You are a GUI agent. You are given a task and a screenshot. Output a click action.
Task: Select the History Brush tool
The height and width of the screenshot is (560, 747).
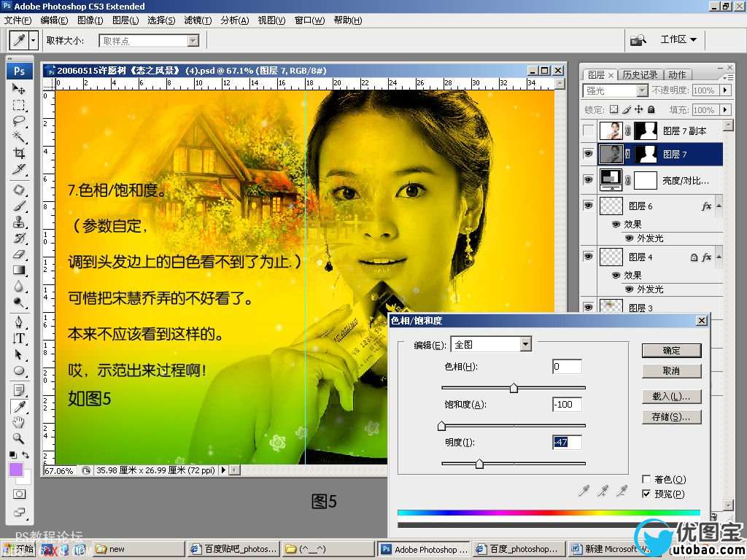click(x=18, y=238)
